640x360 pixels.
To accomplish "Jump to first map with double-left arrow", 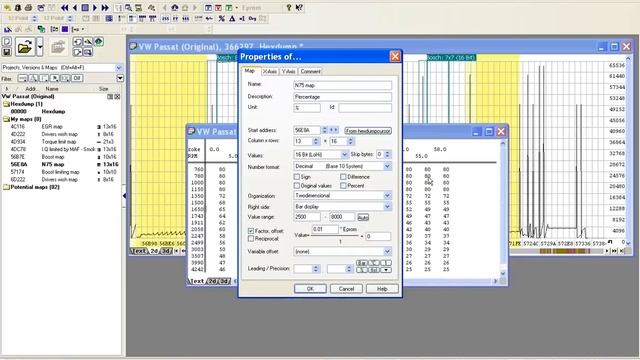I will click(64, 7).
